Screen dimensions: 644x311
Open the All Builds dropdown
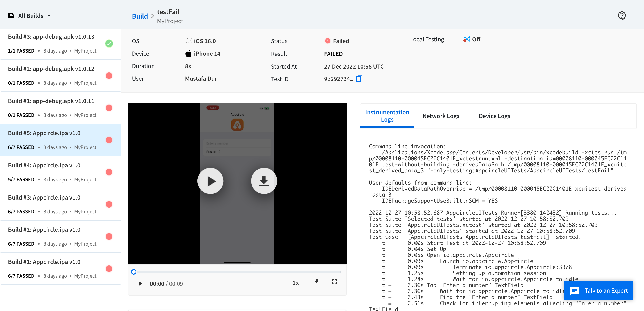coord(29,16)
